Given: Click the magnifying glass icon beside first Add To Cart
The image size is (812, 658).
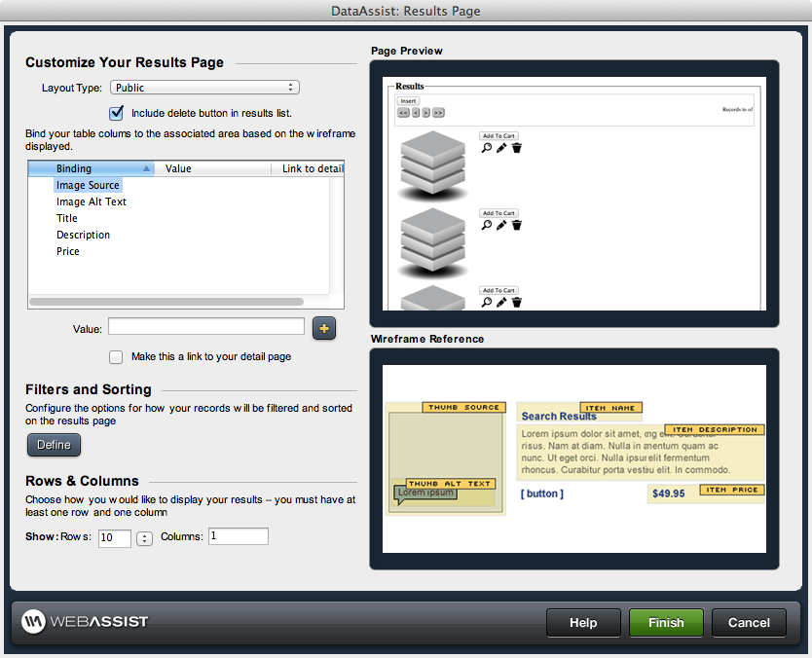Looking at the screenshot, I should click(x=487, y=146).
